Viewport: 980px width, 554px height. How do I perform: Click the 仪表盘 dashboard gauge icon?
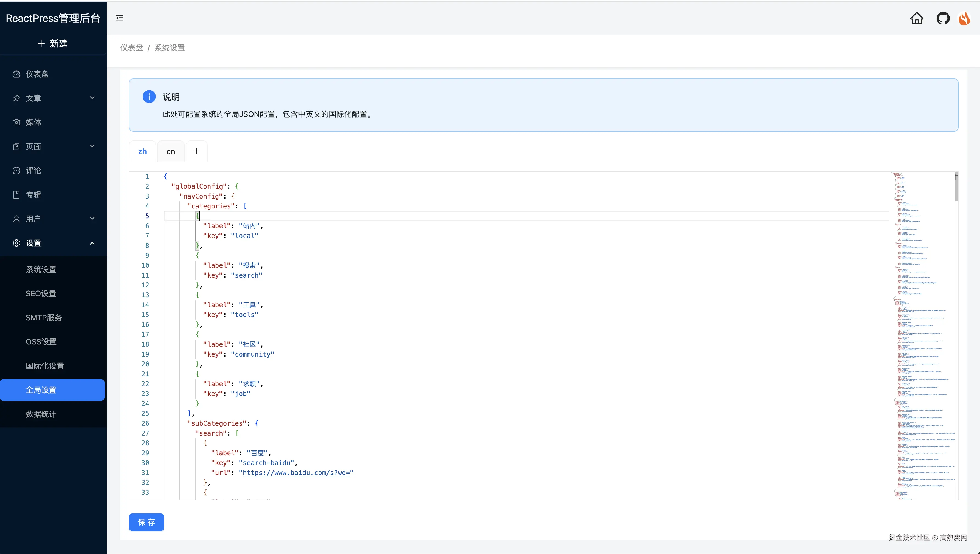(x=16, y=74)
